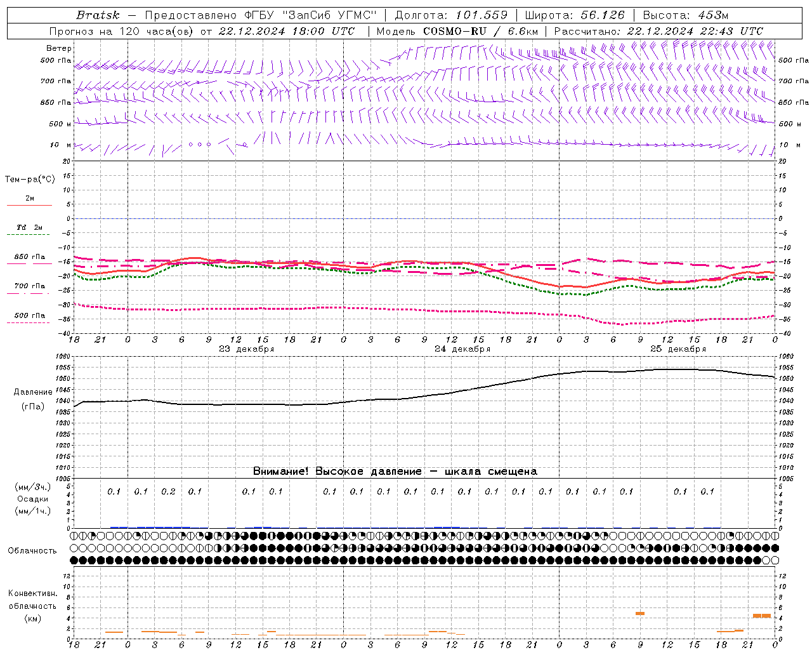Click the Модель COSMO-RU / 6.6км label
The image size is (812, 650).
(457, 31)
